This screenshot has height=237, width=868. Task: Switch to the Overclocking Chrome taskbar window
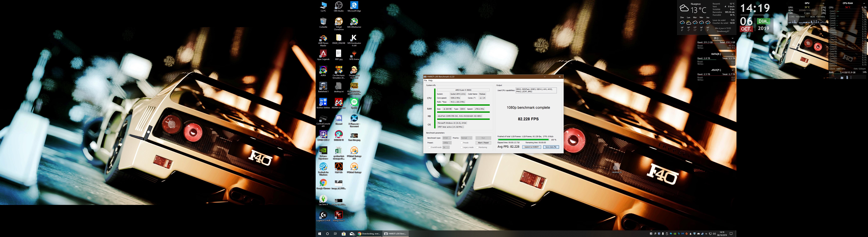click(369, 234)
